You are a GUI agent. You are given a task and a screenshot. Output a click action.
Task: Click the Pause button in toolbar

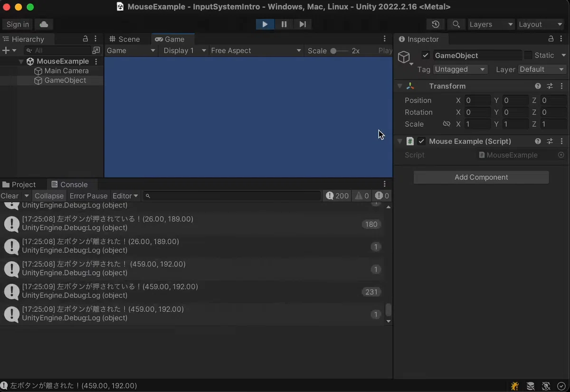pos(284,24)
